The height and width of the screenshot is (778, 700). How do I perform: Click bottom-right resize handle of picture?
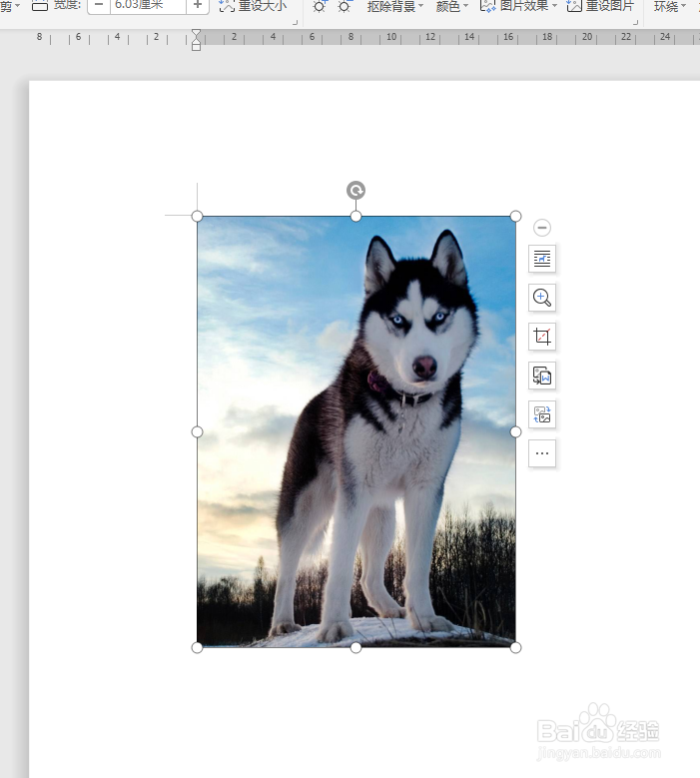coord(515,647)
